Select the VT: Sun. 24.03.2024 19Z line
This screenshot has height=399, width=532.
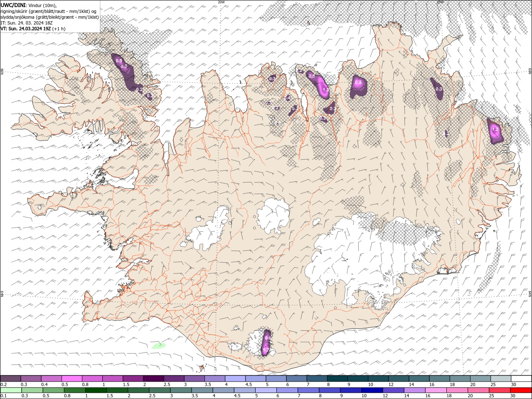[26, 29]
